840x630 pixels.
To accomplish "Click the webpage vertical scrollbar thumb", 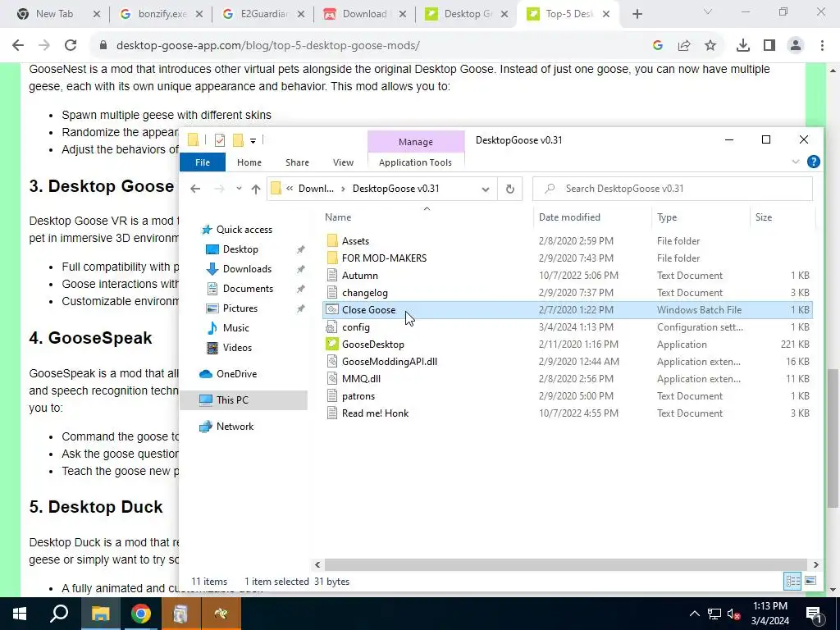I will [833, 438].
